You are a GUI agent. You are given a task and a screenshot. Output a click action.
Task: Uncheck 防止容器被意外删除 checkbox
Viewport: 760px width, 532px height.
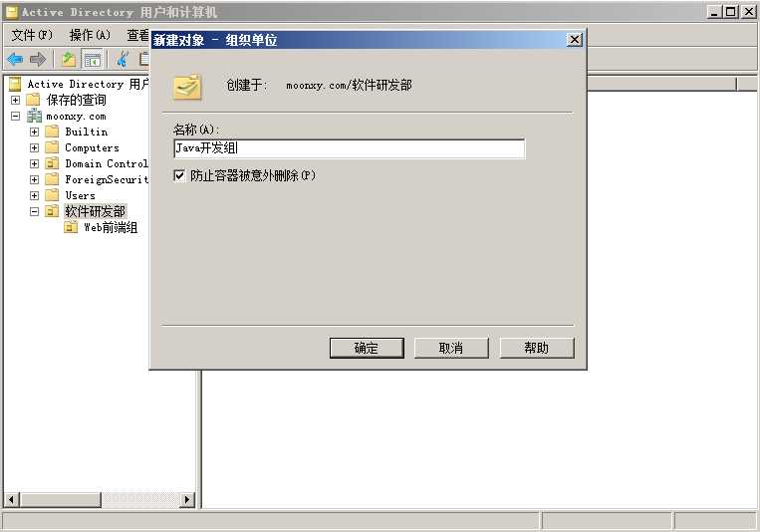coord(179,175)
